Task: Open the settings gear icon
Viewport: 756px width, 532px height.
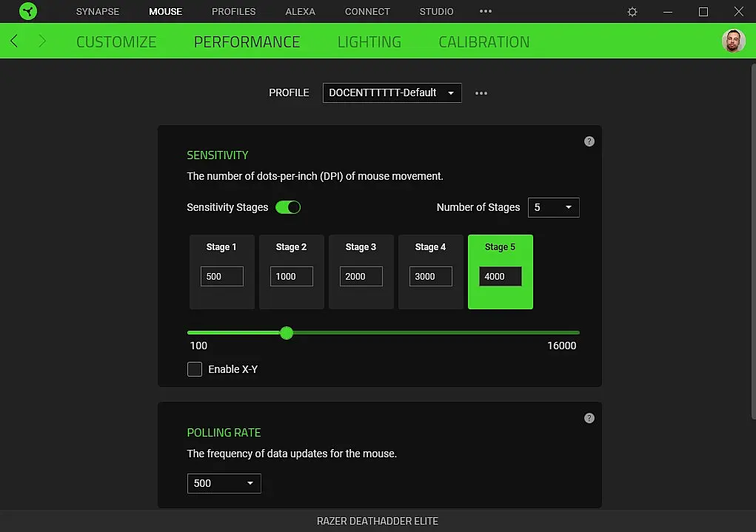Action: tap(632, 12)
